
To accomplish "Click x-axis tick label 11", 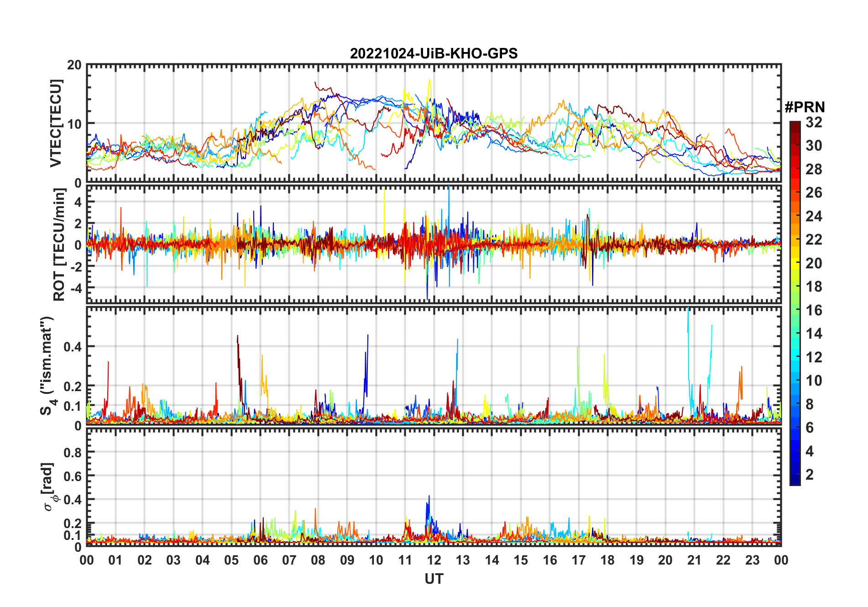I will [x=405, y=560].
